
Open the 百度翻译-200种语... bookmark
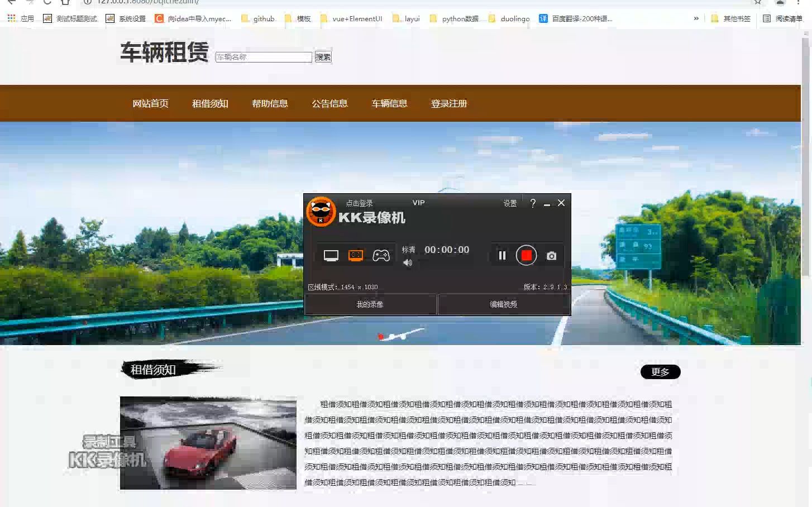tap(576, 18)
